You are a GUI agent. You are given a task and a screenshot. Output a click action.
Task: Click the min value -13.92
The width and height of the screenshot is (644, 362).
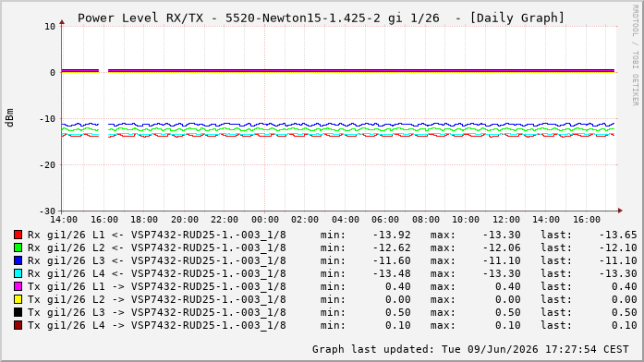coord(392,235)
